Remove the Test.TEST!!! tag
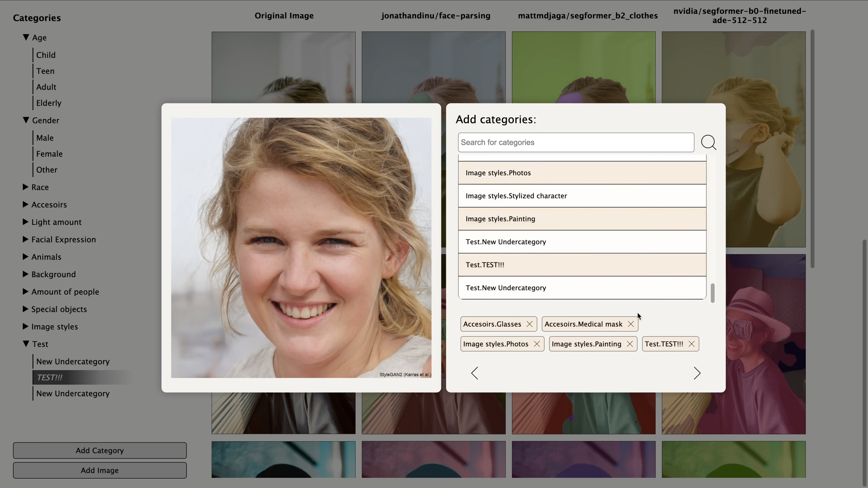 [691, 344]
